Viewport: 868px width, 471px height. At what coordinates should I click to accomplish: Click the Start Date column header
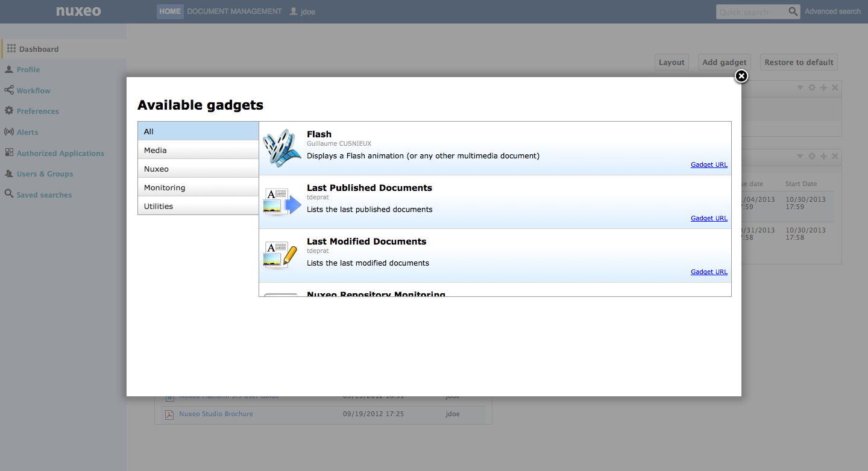click(801, 184)
